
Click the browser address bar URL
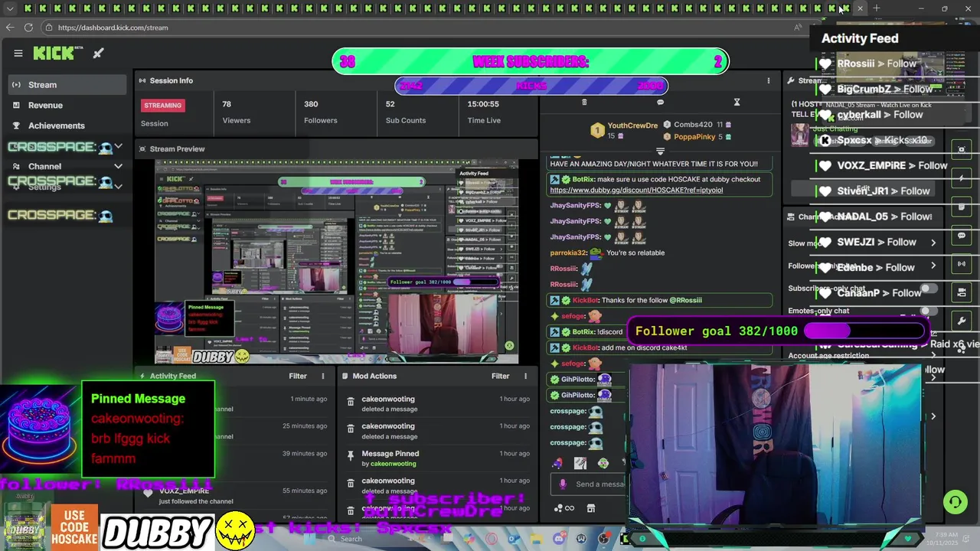click(x=113, y=28)
